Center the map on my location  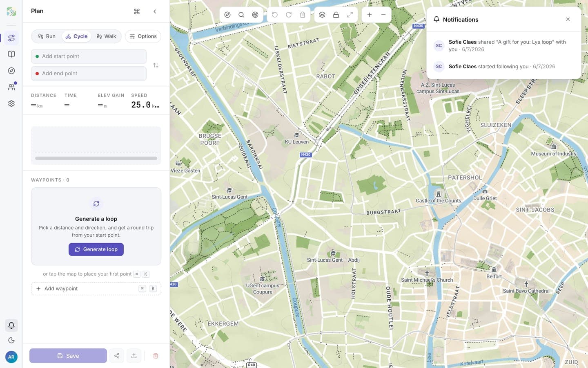255,15
